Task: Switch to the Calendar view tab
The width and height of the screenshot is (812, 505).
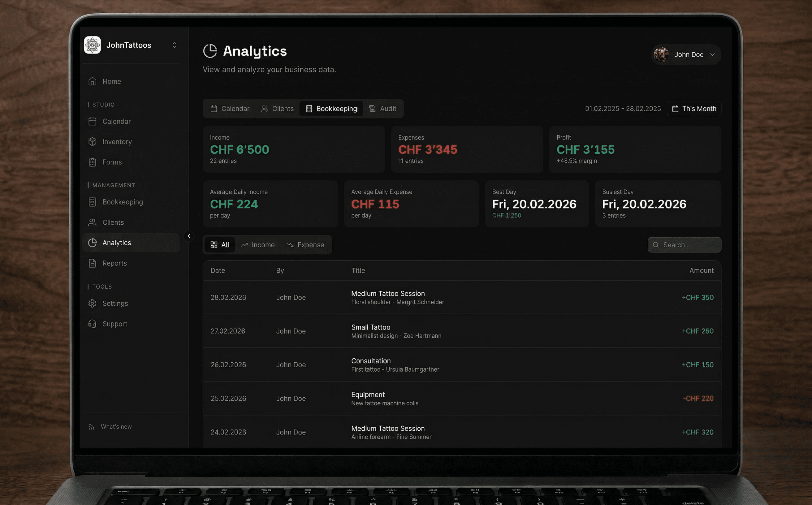Action: pos(230,109)
